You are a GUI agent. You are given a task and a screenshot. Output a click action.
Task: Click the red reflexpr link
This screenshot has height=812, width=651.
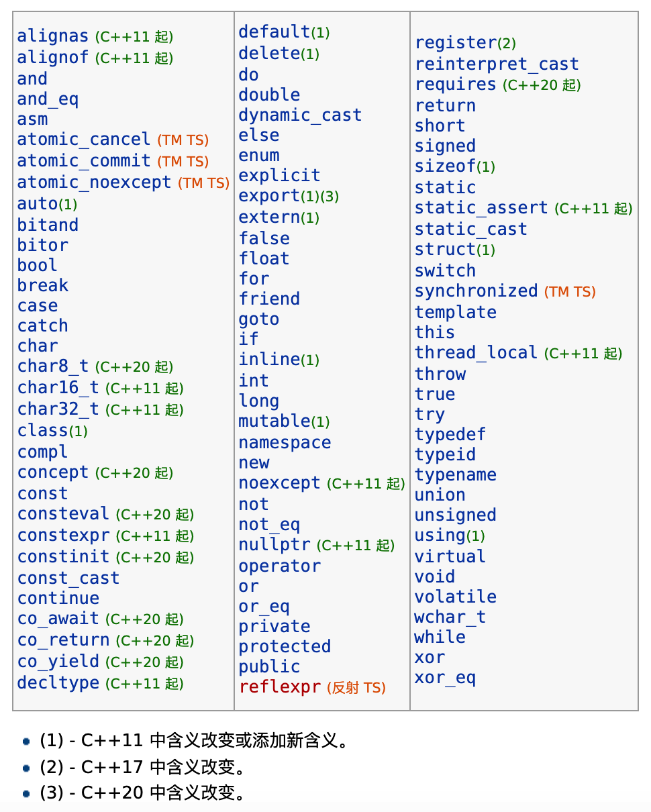pos(279,687)
